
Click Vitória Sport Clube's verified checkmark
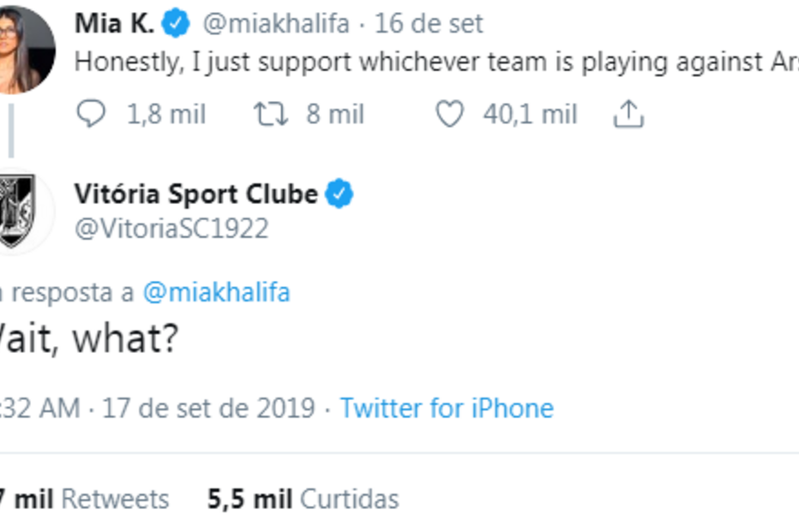(x=339, y=194)
